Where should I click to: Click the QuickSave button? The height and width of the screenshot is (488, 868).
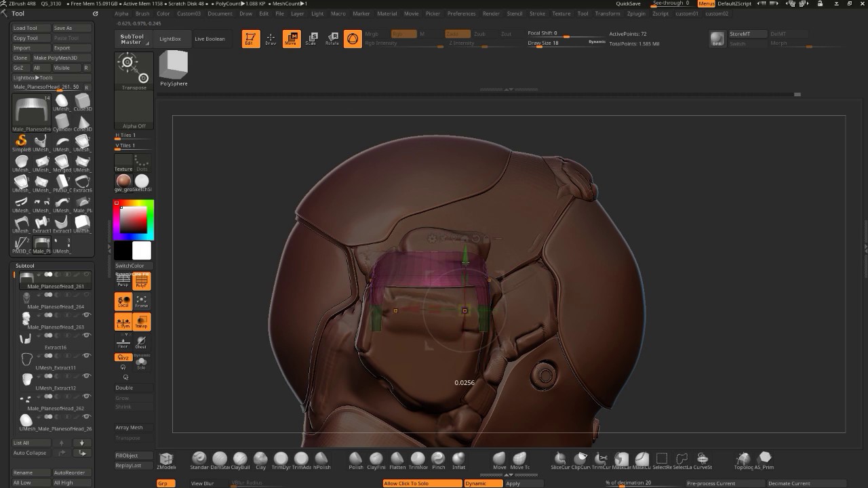pos(628,3)
